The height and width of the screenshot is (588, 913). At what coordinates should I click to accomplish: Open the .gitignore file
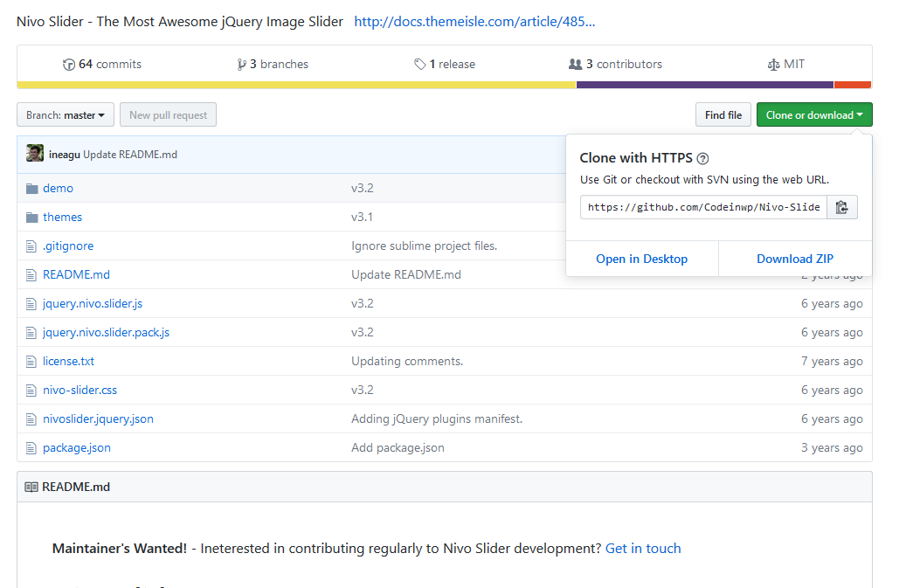pyautogui.click(x=68, y=246)
